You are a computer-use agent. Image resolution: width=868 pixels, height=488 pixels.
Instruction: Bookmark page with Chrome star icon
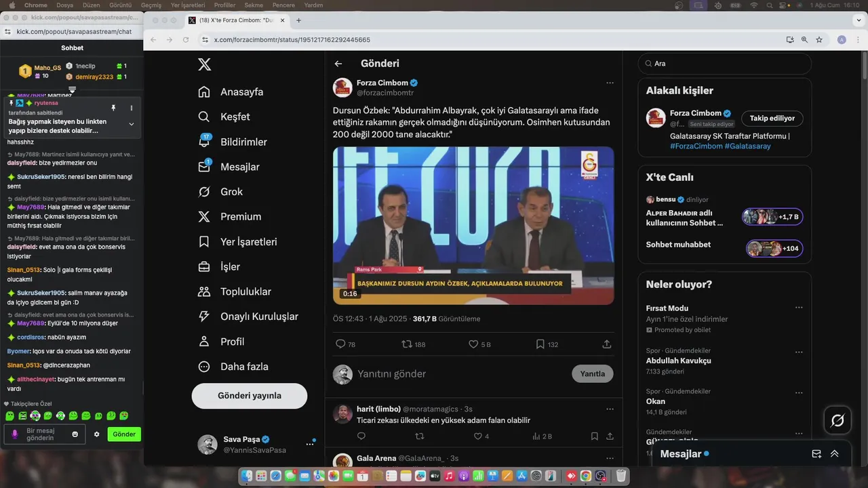pos(819,40)
